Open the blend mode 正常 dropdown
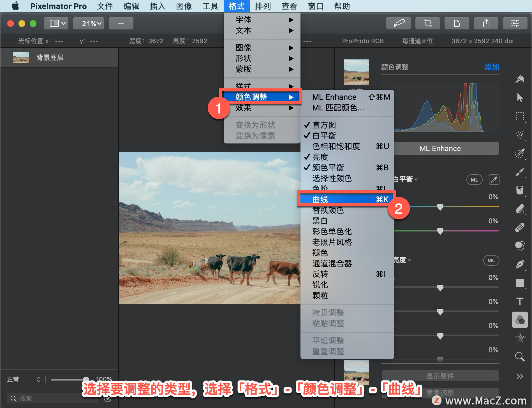The width and height of the screenshot is (532, 408). click(24, 379)
